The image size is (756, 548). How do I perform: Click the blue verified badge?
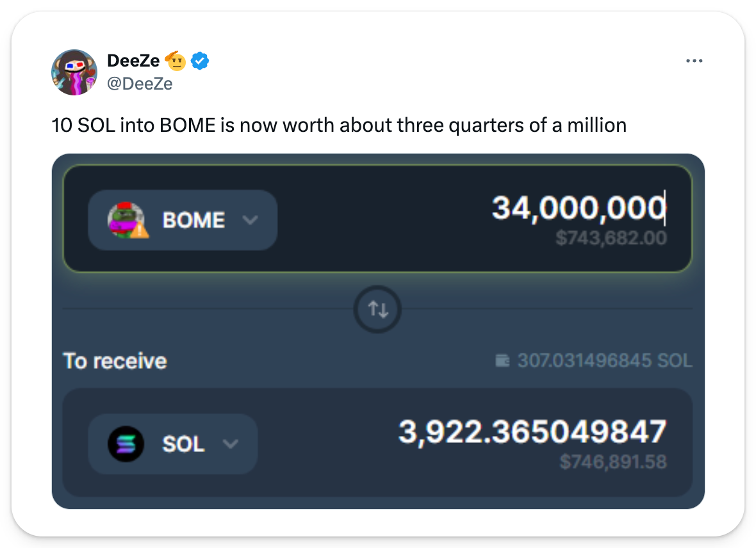201,61
